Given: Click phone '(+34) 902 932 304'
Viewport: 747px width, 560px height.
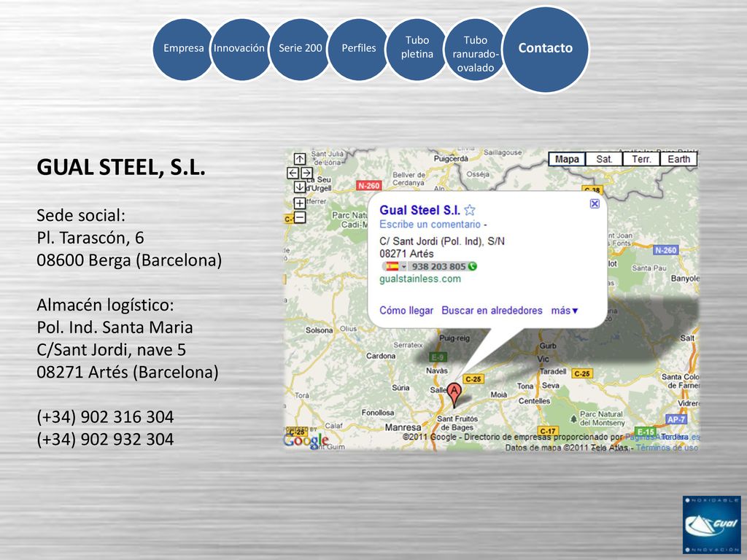Looking at the screenshot, I should coord(105,439).
